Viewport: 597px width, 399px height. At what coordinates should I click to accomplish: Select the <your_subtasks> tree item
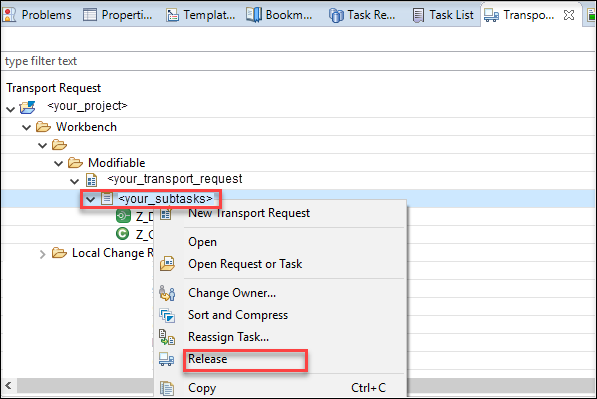(165, 199)
